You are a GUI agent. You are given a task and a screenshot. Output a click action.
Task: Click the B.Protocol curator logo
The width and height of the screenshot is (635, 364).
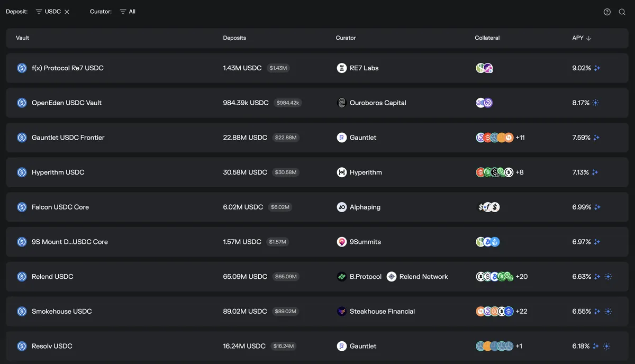[x=342, y=277]
